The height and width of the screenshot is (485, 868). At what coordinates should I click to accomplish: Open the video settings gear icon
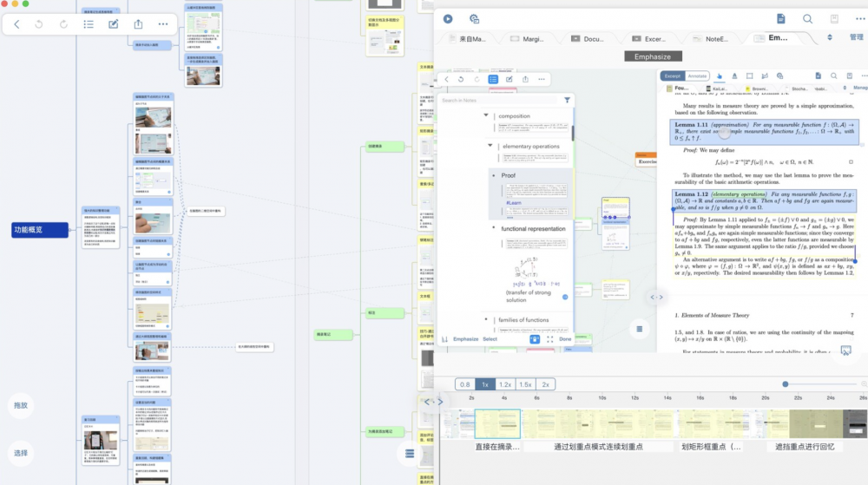(475, 19)
